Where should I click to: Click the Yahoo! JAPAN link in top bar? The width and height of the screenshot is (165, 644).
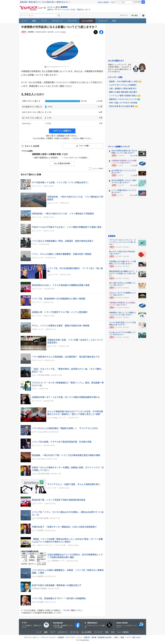(x=103, y=2)
